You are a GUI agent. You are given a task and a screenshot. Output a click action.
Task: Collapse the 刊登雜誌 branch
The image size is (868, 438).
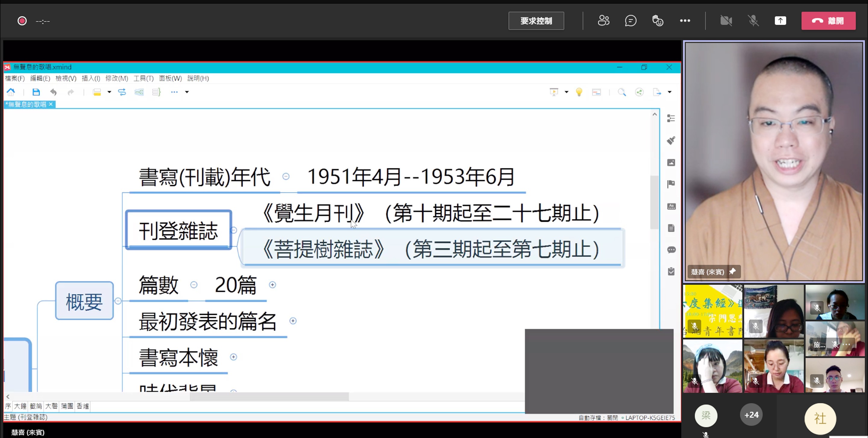[x=233, y=230]
